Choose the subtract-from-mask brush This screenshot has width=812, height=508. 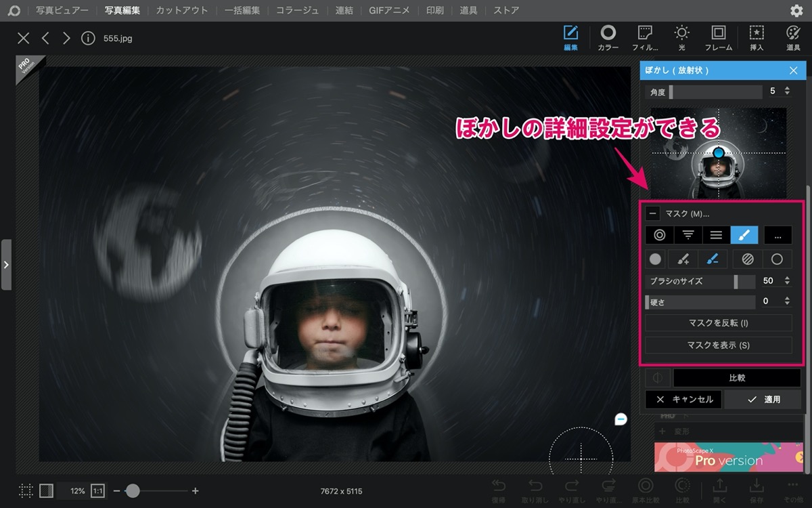click(x=712, y=259)
